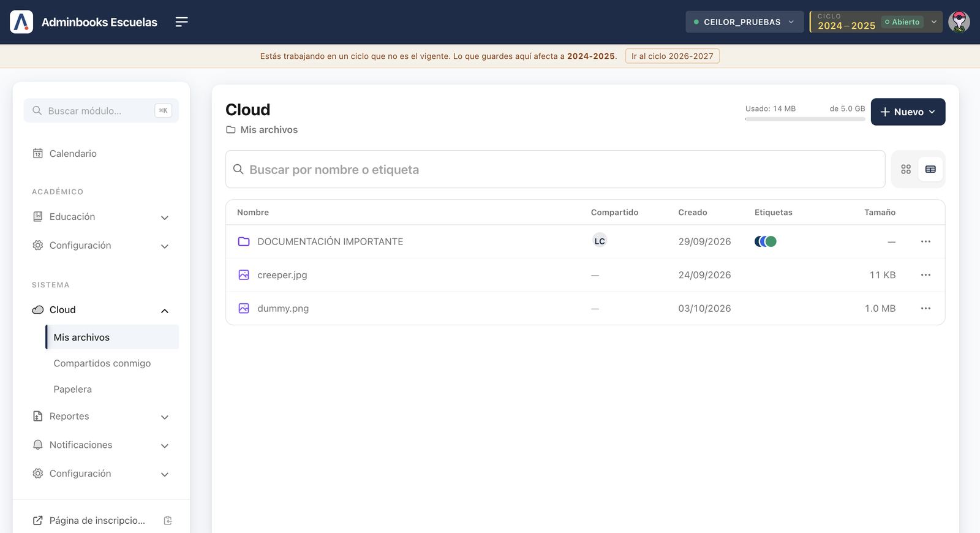Image resolution: width=980 pixels, height=533 pixels.
Task: Select Mis archivos in sidebar
Action: [112, 338]
